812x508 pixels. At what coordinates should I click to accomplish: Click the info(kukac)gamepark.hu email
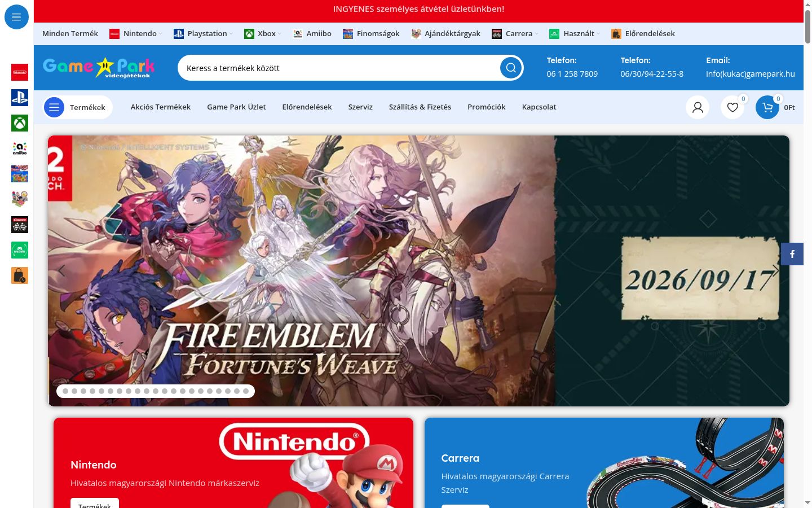751,74
